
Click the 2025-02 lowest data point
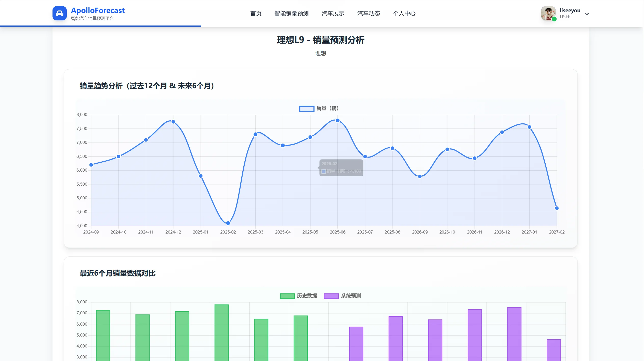(x=228, y=223)
